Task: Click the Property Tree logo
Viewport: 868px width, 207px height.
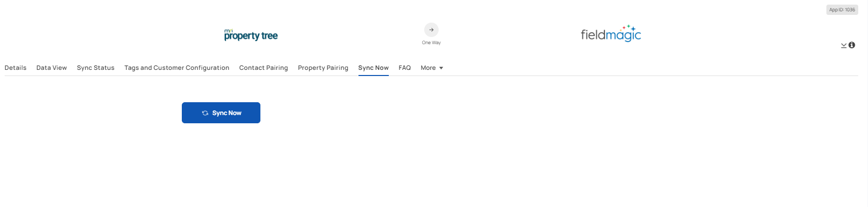Action: (251, 34)
